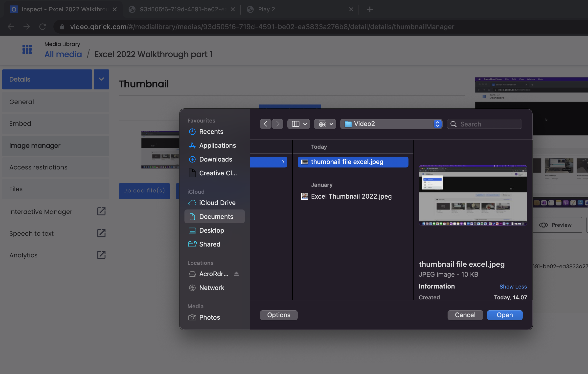Expand the highlighted folder column chevron

click(x=283, y=162)
